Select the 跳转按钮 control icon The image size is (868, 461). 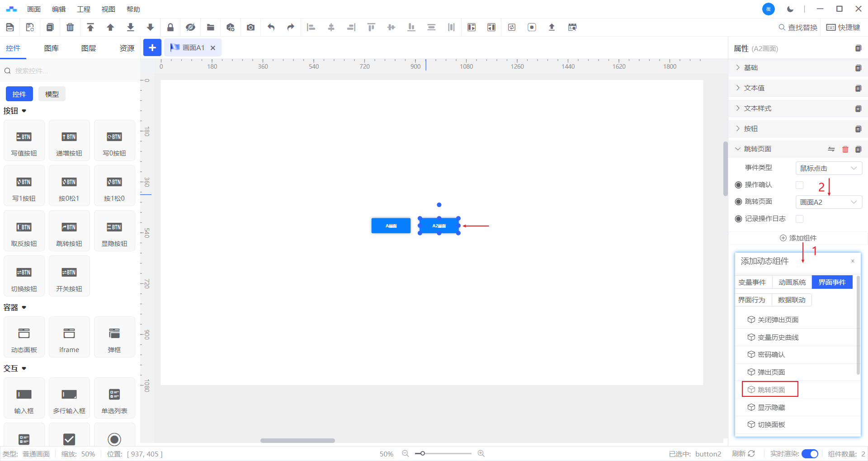[69, 231]
